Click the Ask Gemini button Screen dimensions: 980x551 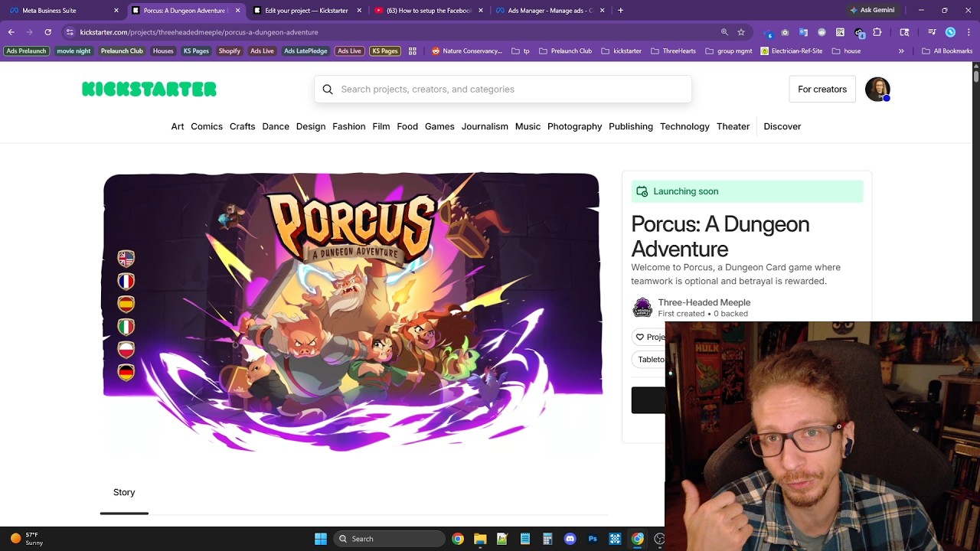pyautogui.click(x=872, y=11)
